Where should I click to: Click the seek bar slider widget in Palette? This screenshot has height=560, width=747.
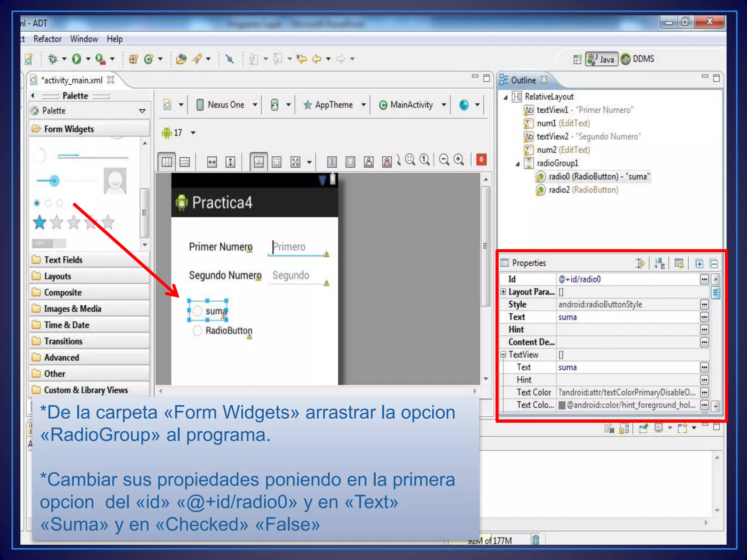pos(65,181)
